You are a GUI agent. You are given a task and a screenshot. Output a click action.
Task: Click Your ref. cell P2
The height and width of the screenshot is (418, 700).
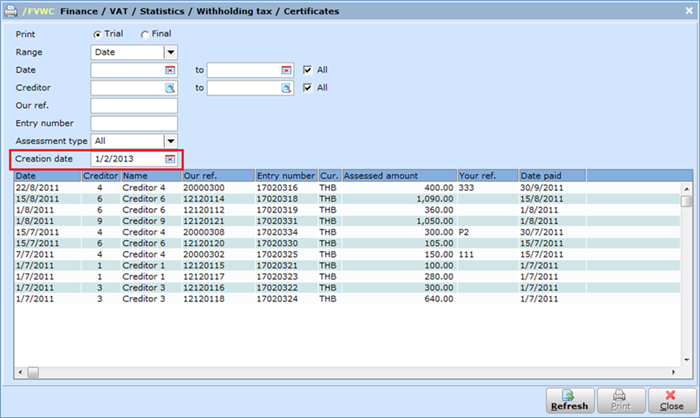click(x=464, y=232)
